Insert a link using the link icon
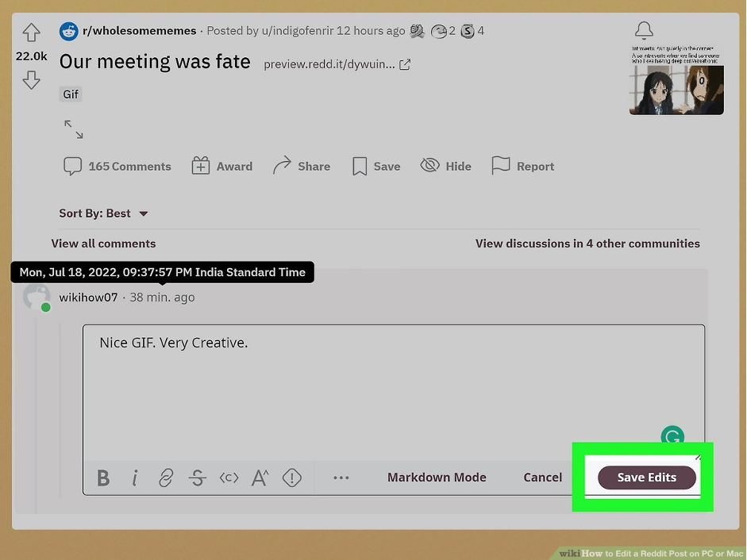747x560 pixels. (x=166, y=478)
